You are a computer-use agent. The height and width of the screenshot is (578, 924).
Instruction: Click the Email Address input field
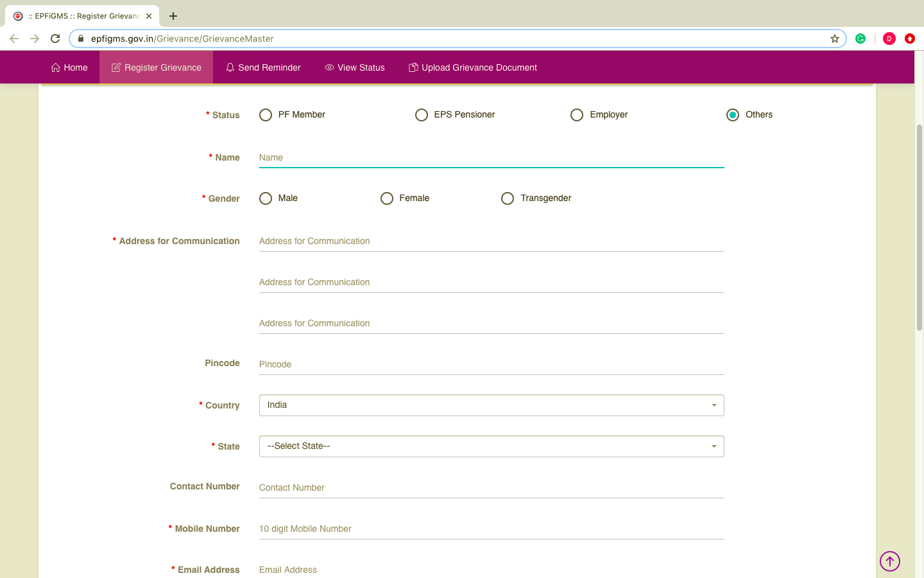click(492, 570)
